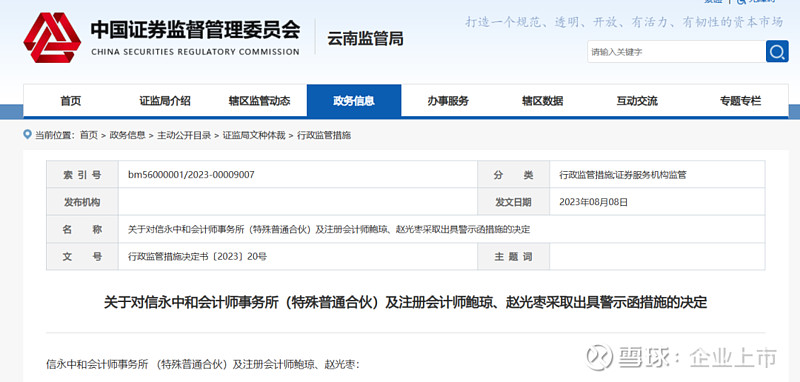Select the 辖区监管动态 menu item
The image size is (800, 382).
(259, 101)
